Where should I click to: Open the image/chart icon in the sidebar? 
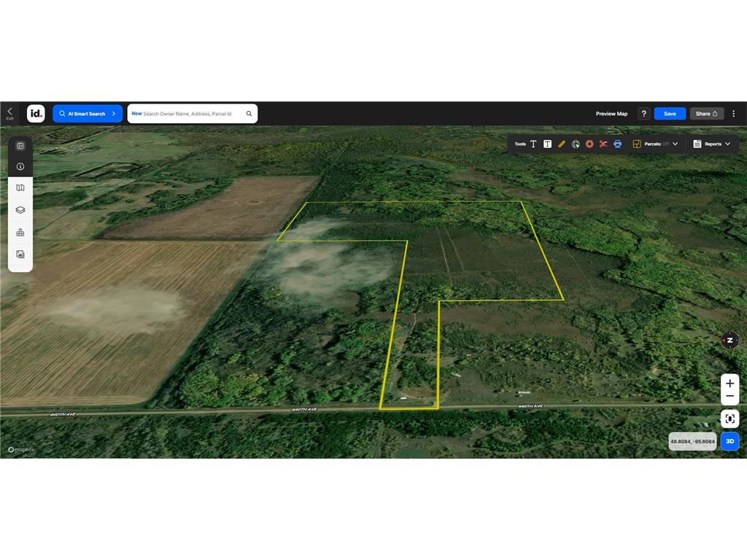[20, 254]
